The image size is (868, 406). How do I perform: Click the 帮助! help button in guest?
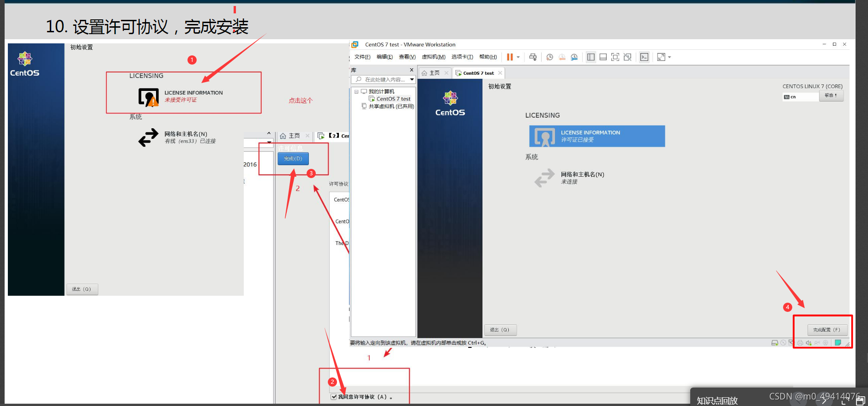click(831, 96)
